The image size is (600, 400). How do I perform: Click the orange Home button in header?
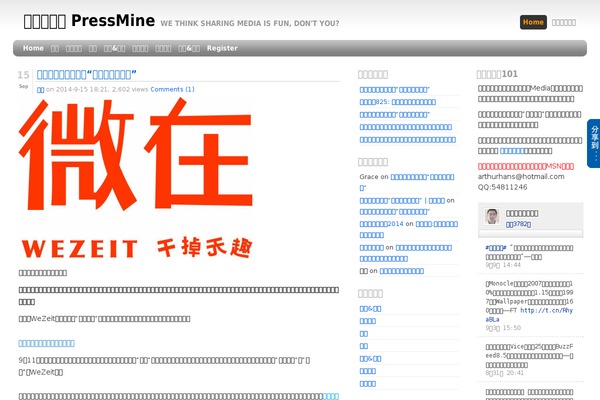pyautogui.click(x=533, y=22)
